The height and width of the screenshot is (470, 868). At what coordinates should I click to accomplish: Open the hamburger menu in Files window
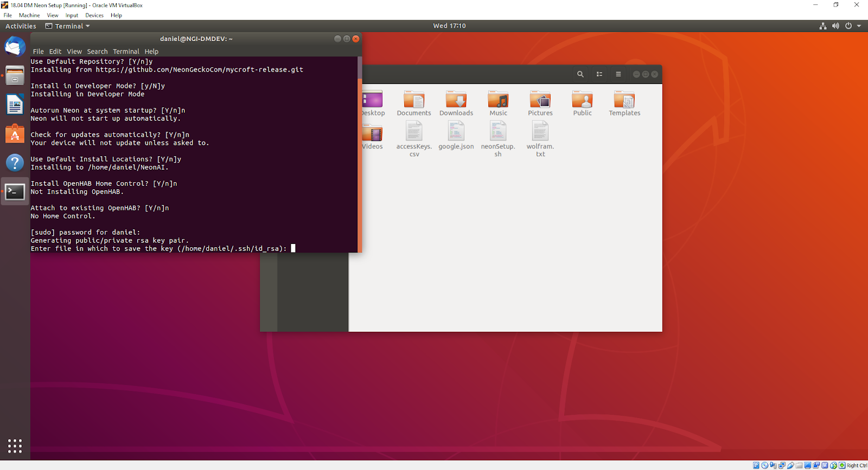pyautogui.click(x=618, y=74)
